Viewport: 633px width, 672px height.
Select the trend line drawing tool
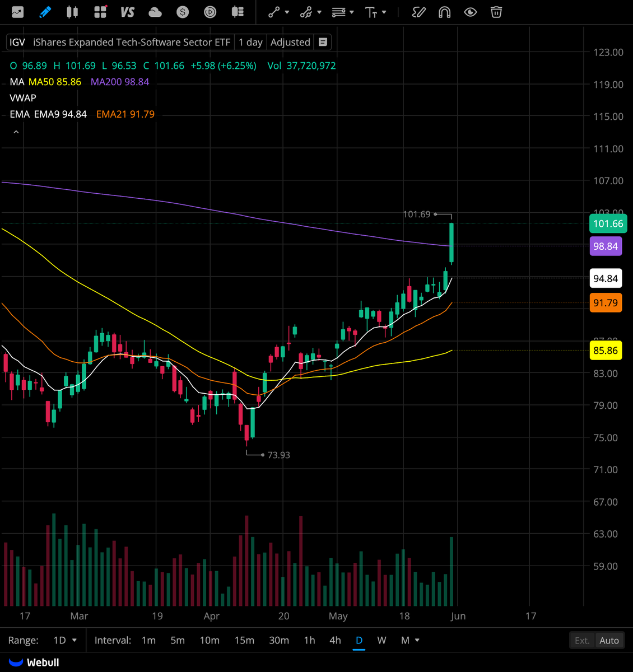coord(273,12)
